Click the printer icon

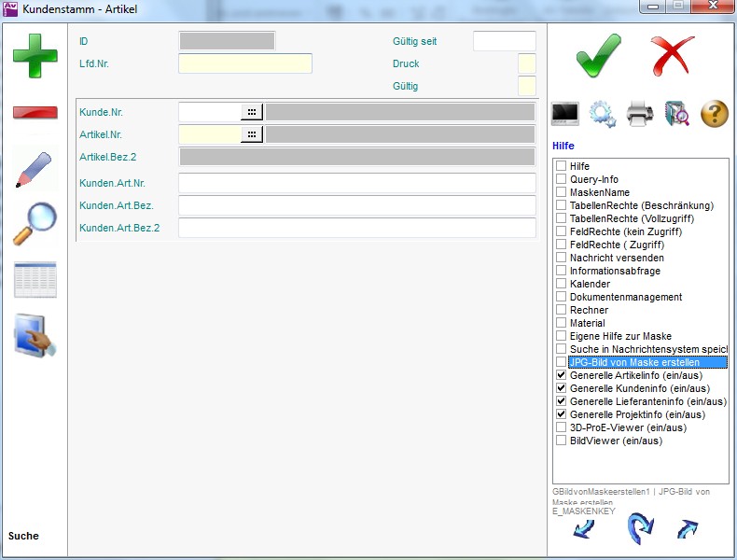point(641,114)
